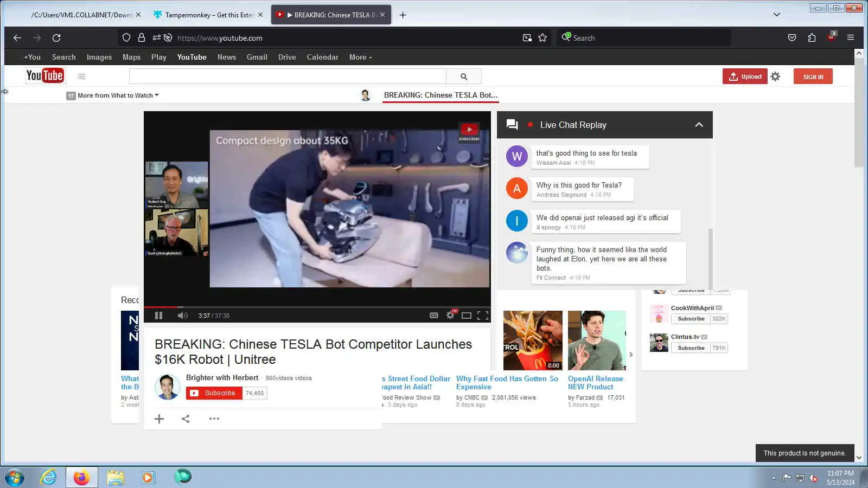The width and height of the screenshot is (868, 488).
Task: Open a new browser tab
Action: [403, 15]
